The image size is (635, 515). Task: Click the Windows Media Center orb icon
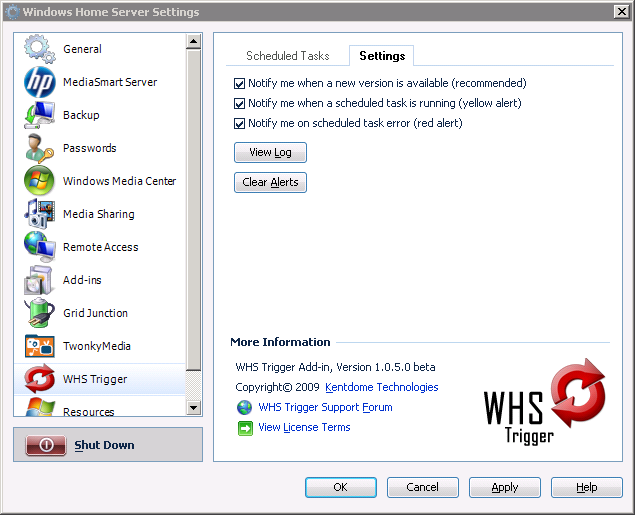point(39,181)
